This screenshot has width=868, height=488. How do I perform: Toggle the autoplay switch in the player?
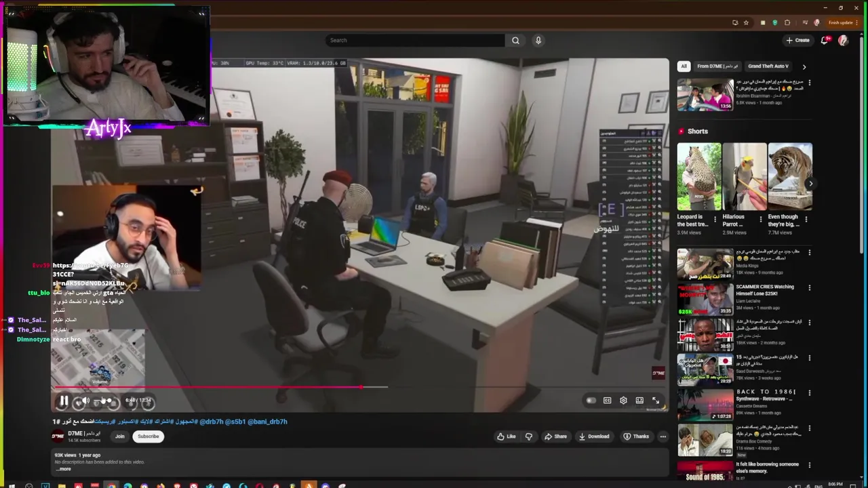[x=591, y=401]
